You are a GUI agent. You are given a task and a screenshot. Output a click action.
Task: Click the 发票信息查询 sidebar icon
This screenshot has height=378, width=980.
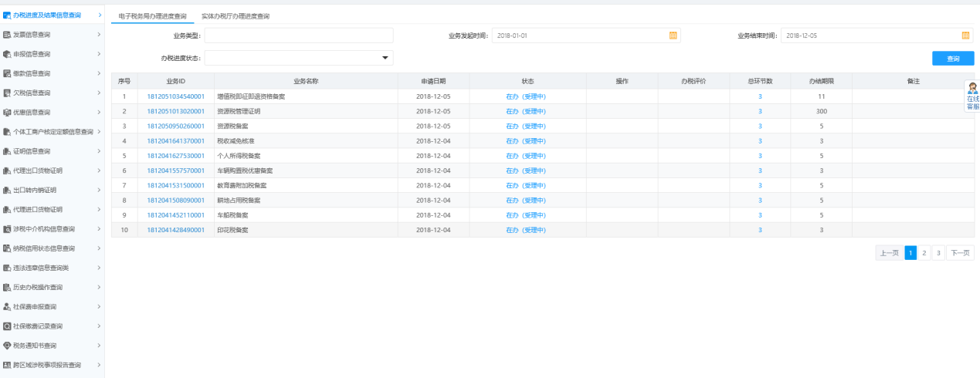(7, 35)
